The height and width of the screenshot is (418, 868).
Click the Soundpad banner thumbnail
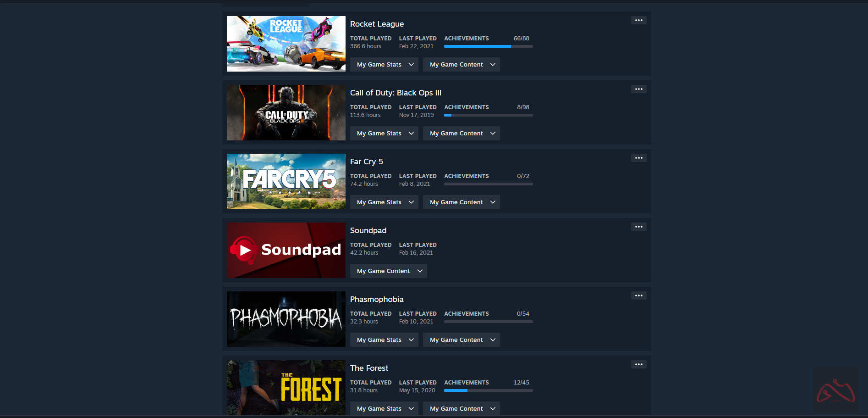pyautogui.click(x=286, y=250)
